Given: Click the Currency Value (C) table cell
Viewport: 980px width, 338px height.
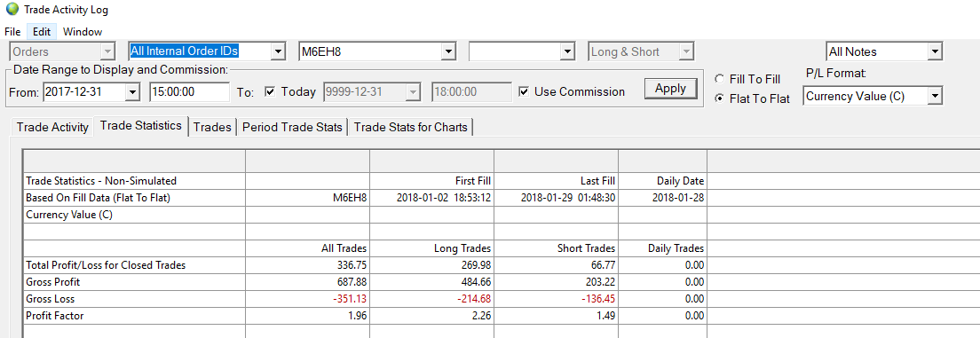Looking at the screenshot, I should pyautogui.click(x=134, y=215).
